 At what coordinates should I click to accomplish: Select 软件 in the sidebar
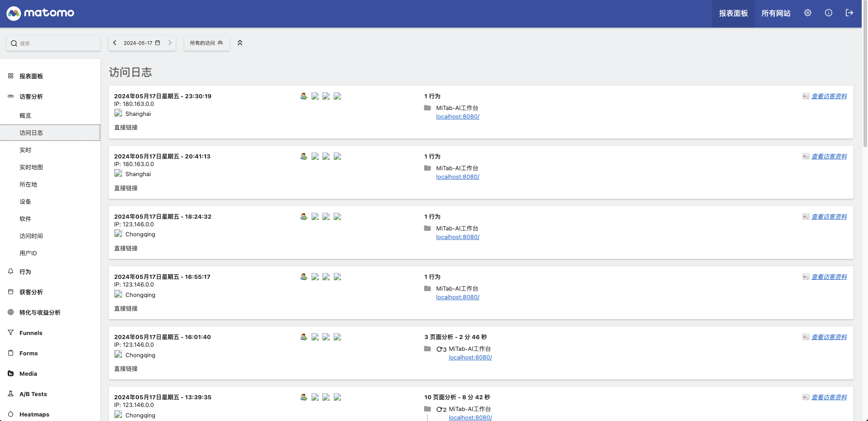[x=25, y=219]
